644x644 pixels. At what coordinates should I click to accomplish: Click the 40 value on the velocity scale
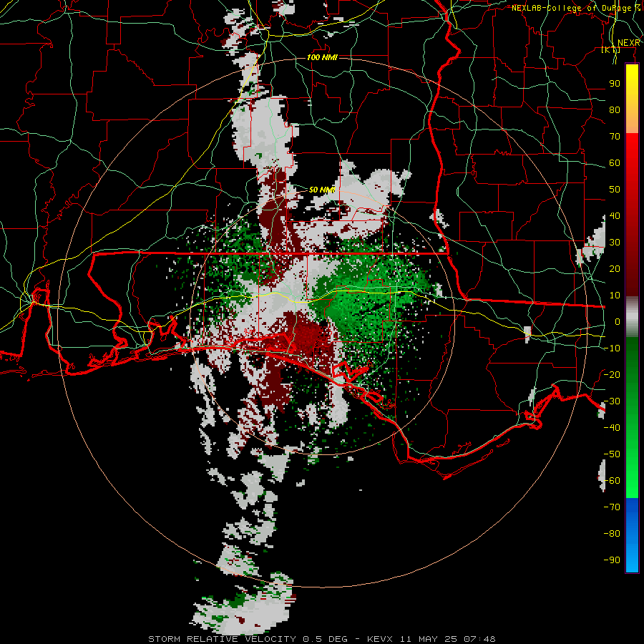615,216
